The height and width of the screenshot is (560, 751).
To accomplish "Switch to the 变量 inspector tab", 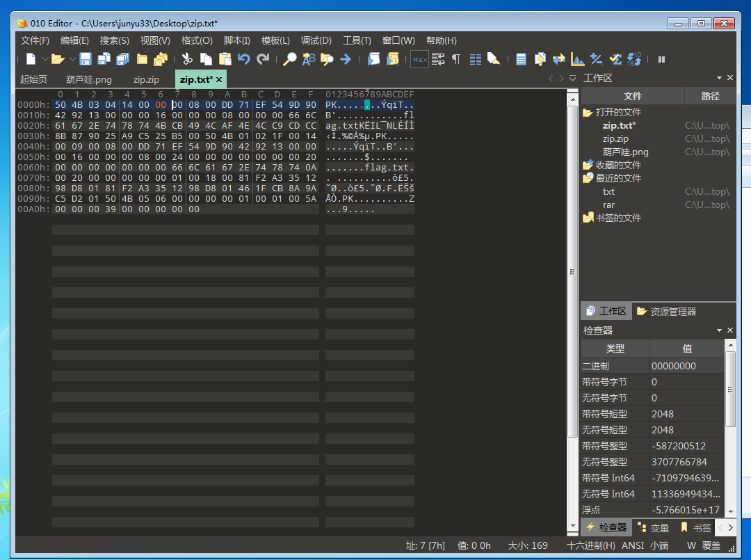I will point(653,528).
